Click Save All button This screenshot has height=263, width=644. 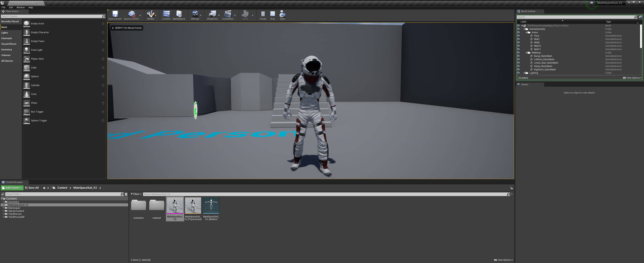pos(32,188)
